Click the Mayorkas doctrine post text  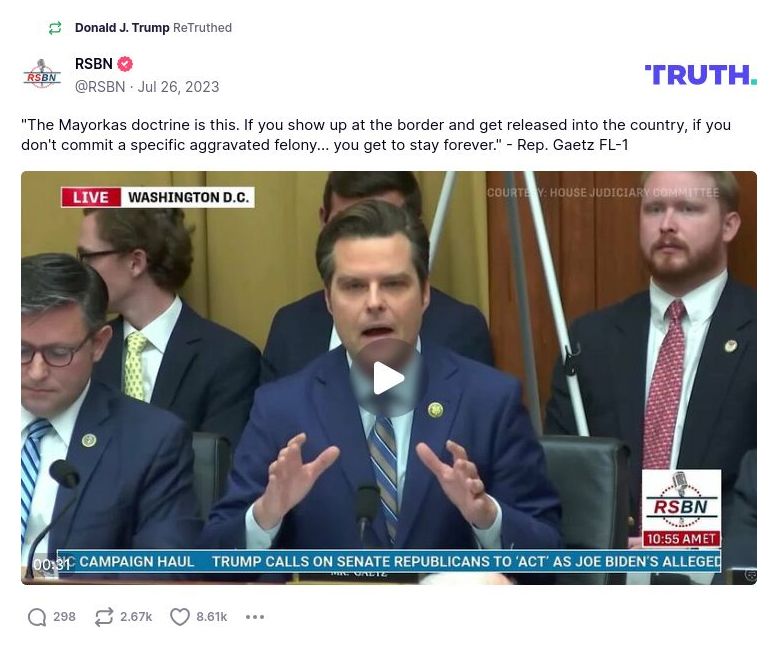coord(376,134)
